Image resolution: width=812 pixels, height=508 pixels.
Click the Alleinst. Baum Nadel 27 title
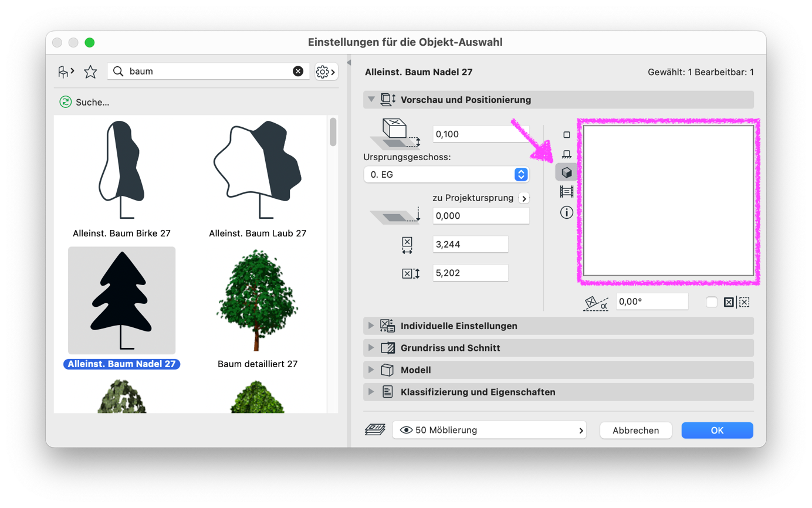pyautogui.click(x=419, y=72)
